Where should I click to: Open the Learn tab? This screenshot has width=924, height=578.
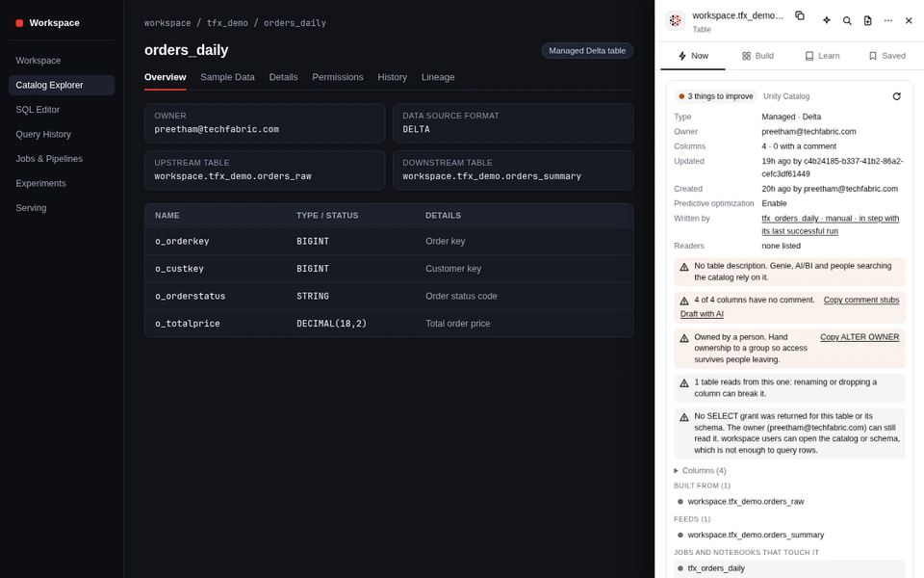822,56
